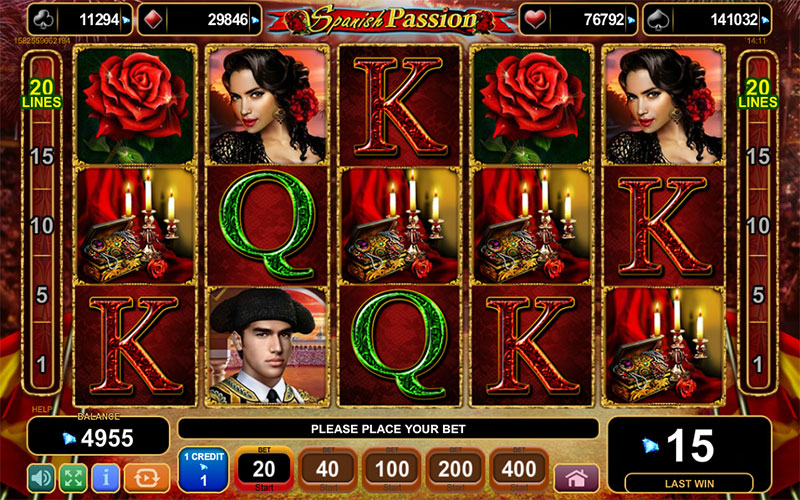Start spin with Bet 20
Screen dimensions: 800x500
tap(264, 469)
